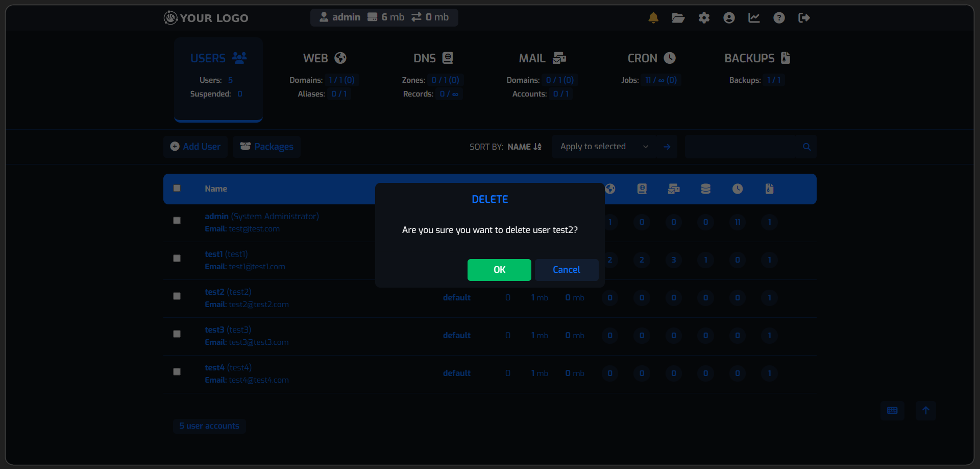980x469 pixels.
Task: Check the checkbox next to test1
Action: (x=177, y=258)
